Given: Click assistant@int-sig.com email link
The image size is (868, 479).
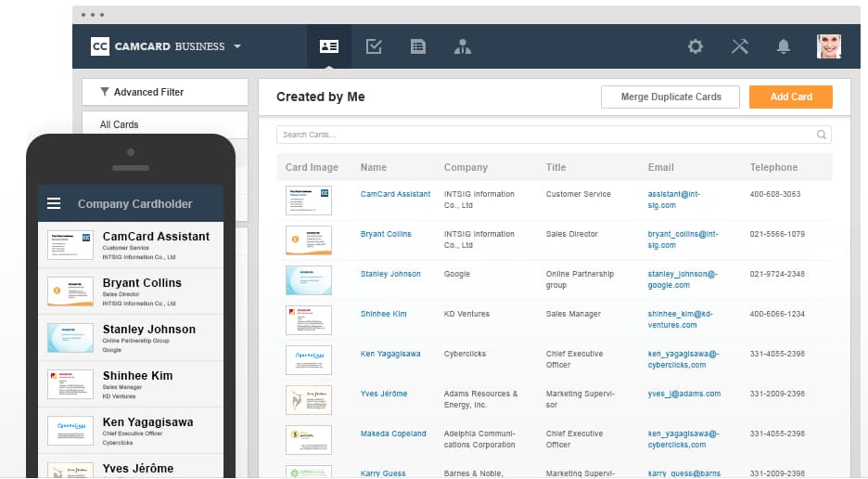Looking at the screenshot, I should pos(673,200).
